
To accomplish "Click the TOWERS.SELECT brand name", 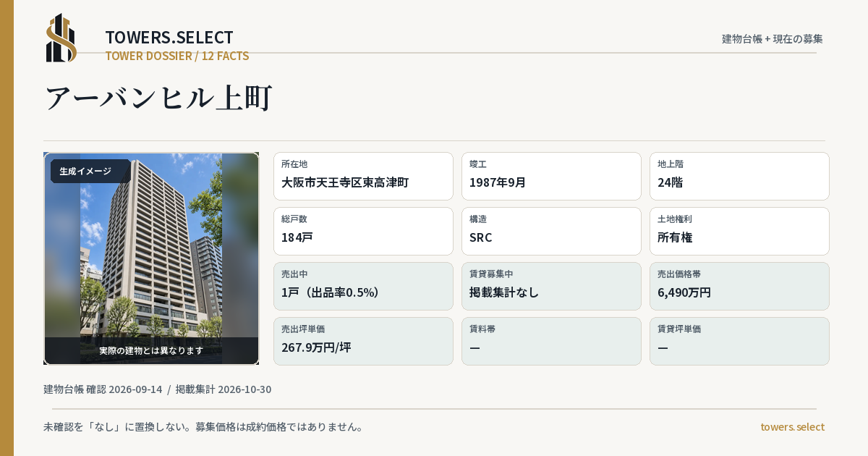I will click(169, 38).
